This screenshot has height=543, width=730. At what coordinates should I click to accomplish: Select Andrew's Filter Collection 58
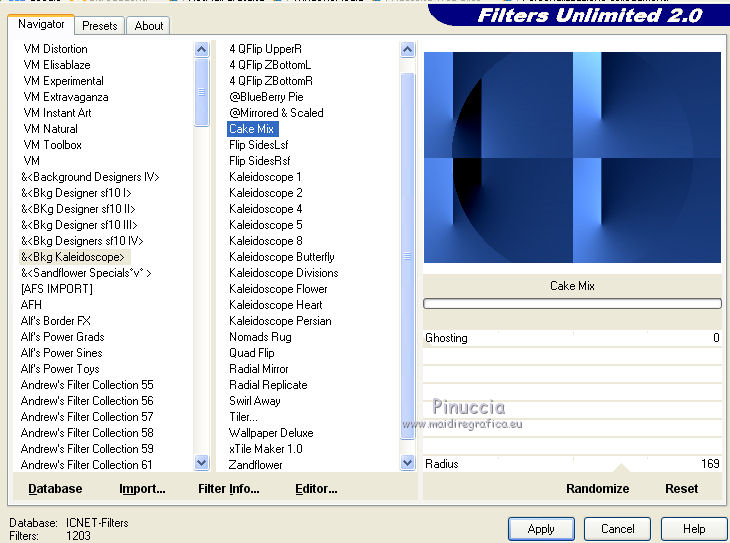87,433
